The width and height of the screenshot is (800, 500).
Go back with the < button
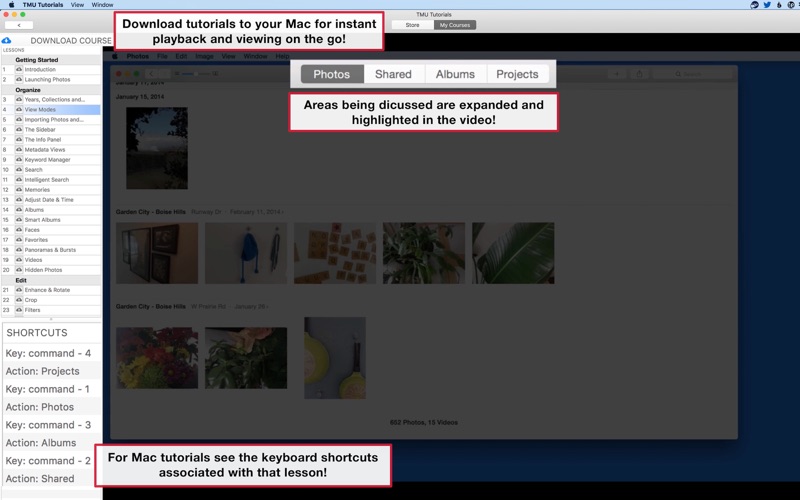coord(19,25)
